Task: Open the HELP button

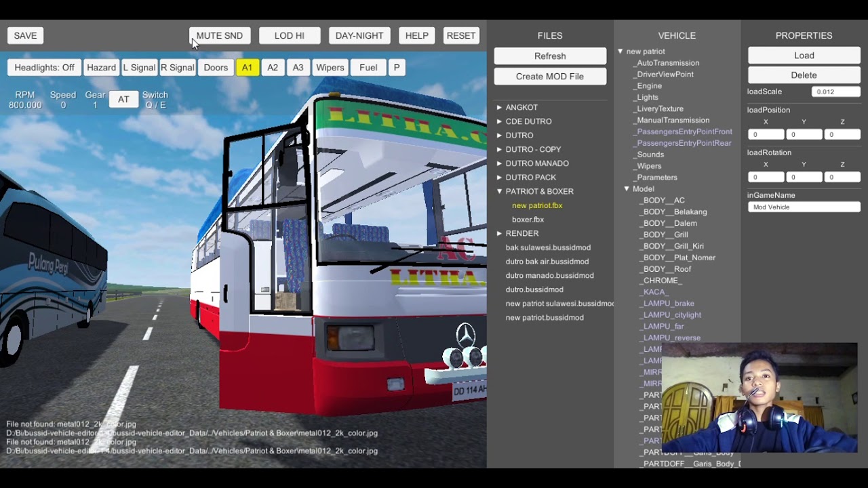Action: [x=417, y=35]
